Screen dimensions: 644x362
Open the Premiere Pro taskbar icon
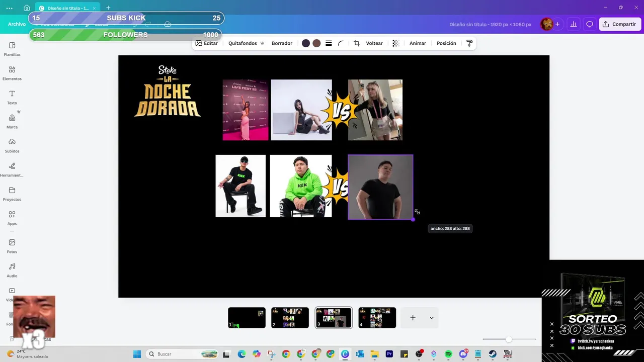(389, 354)
